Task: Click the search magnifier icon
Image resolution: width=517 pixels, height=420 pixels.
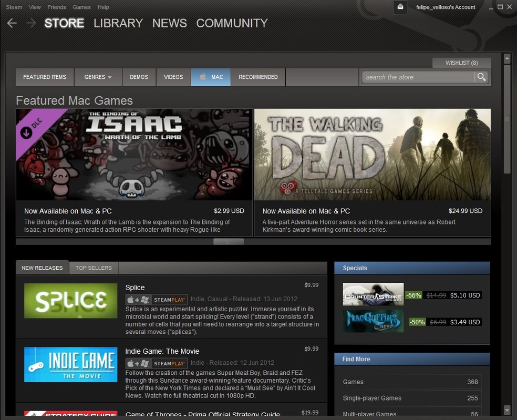Action: (481, 77)
